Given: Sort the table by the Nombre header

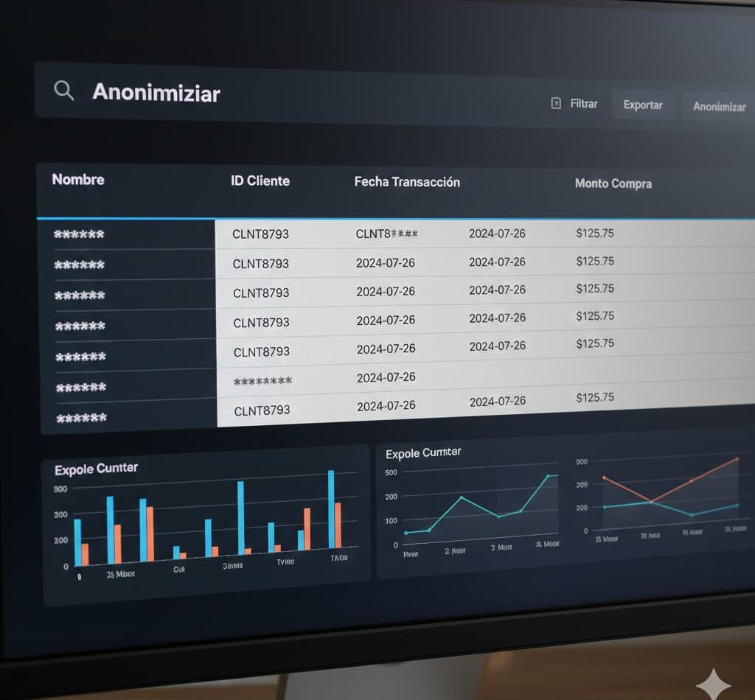Looking at the screenshot, I should click(77, 179).
